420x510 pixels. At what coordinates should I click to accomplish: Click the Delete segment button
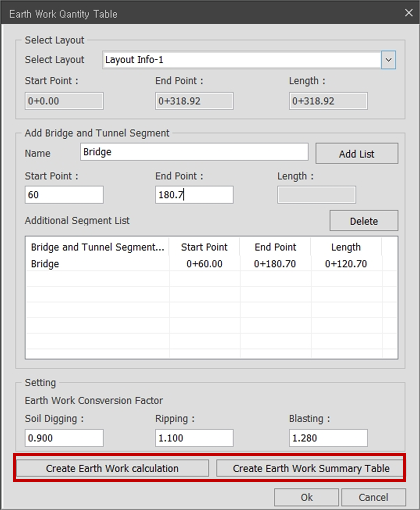[364, 221]
